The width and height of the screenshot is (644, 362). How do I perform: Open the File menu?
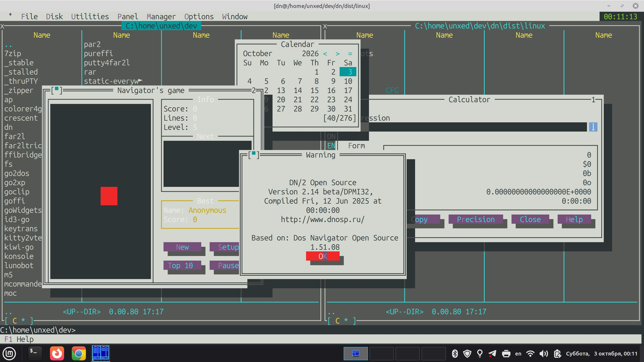tap(29, 17)
